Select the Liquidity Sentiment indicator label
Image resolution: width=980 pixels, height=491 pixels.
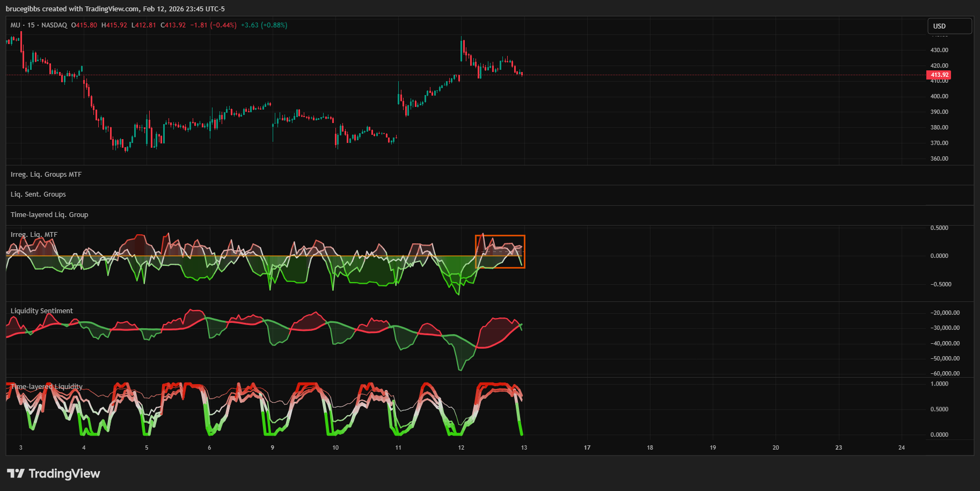pyautogui.click(x=41, y=311)
